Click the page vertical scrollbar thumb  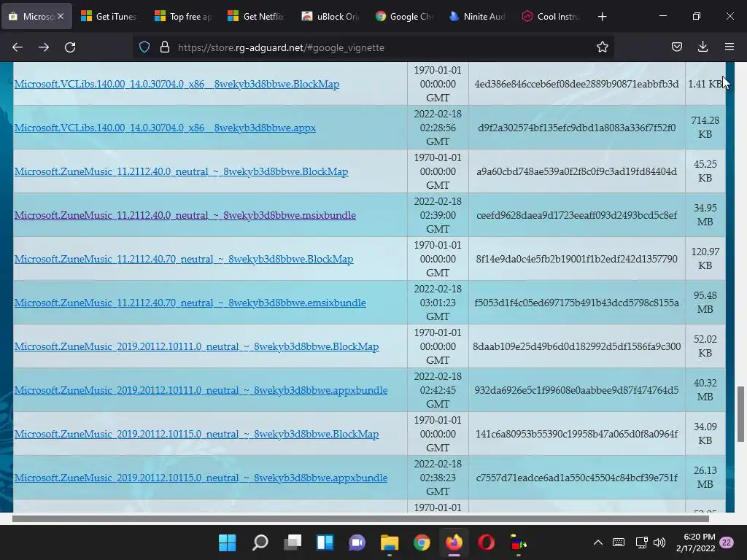740,414
